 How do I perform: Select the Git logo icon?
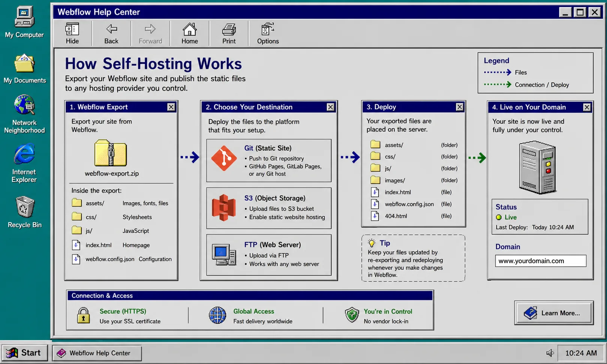[x=224, y=158]
